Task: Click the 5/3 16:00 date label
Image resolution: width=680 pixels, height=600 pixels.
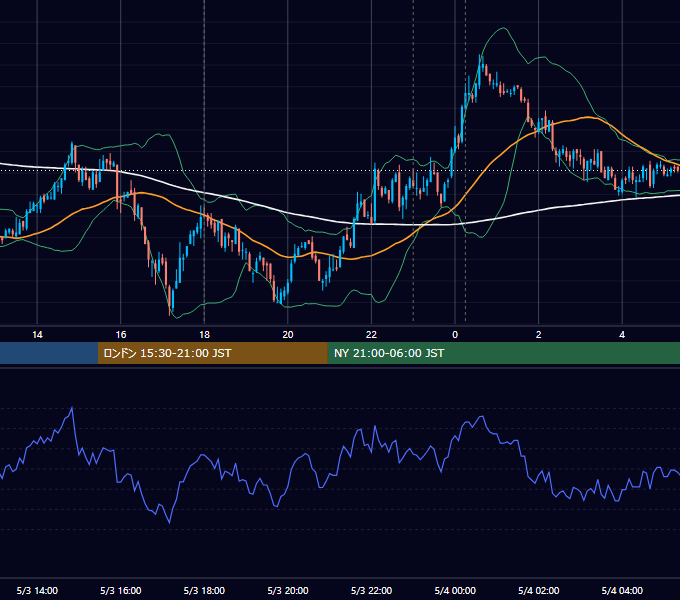Action: point(121,590)
